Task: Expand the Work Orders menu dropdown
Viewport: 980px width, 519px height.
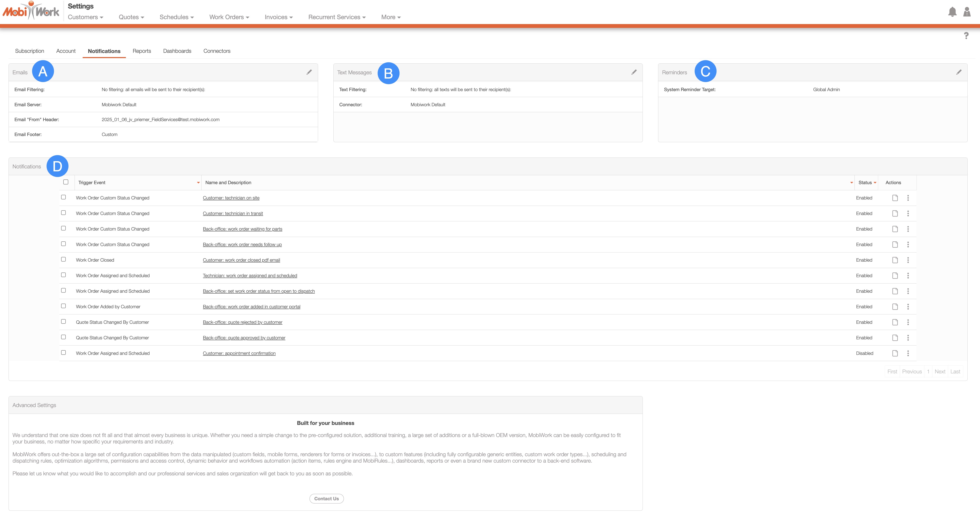Action: (x=229, y=17)
